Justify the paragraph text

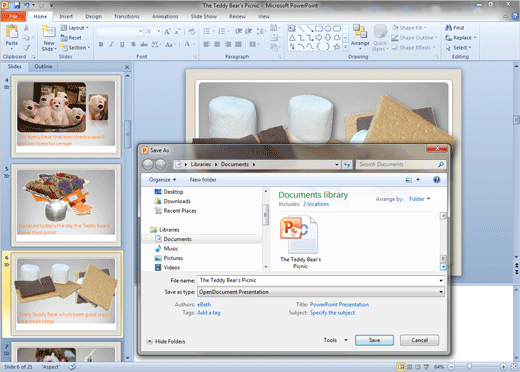click(x=239, y=44)
